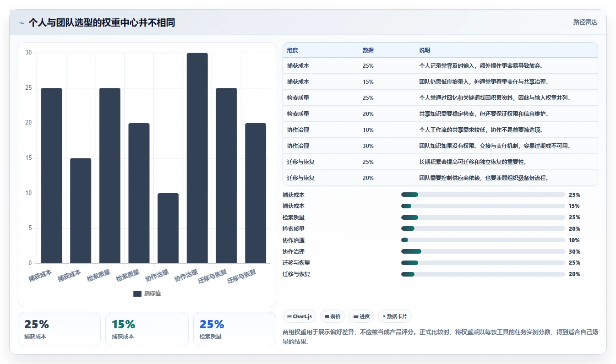Click the 捕获成本 15% progress bar
Screen dimensions: 616x364
(x=483, y=206)
